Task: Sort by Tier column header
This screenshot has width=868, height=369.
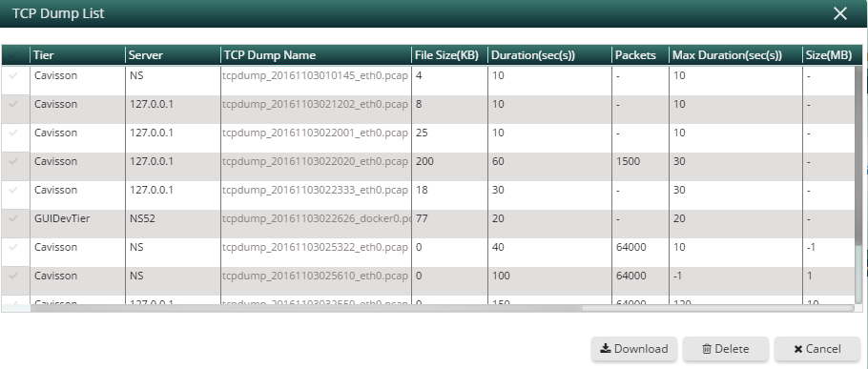Action: pyautogui.click(x=77, y=55)
